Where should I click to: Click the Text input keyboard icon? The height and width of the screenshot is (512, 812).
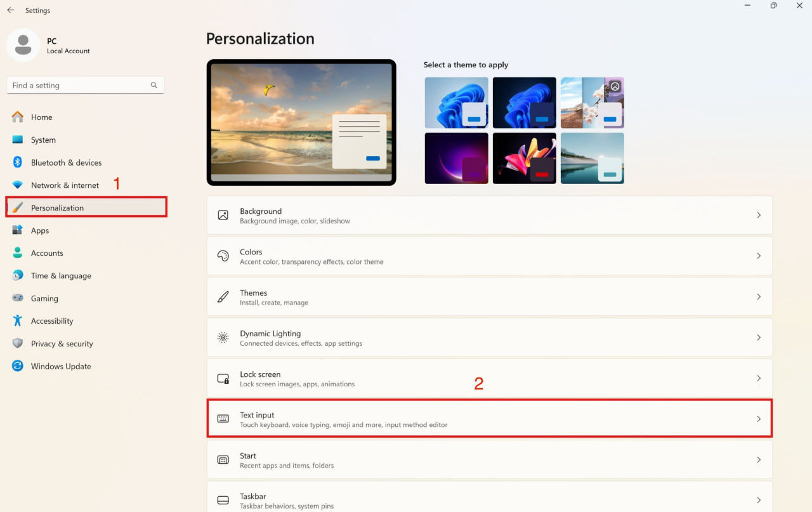click(223, 419)
